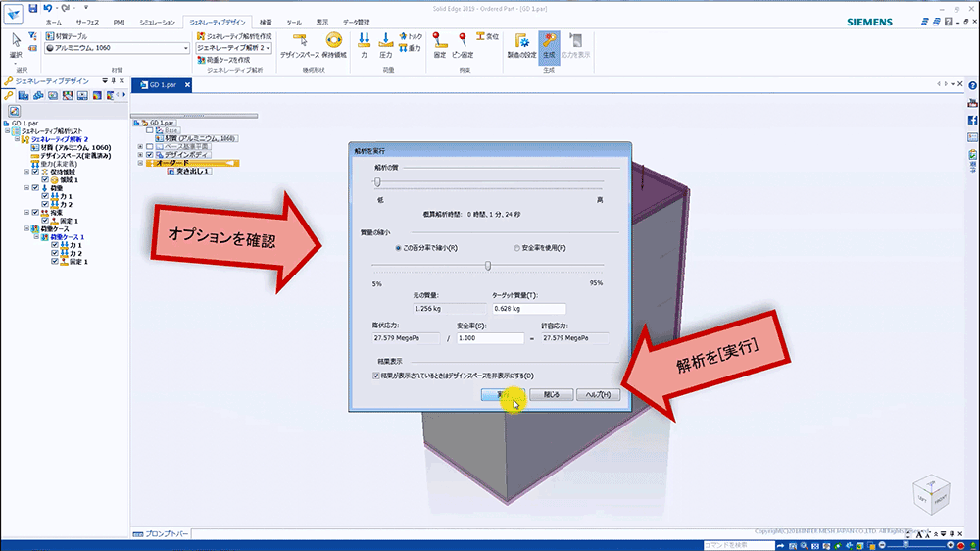The height and width of the screenshot is (551, 980).
Task: Toggle the 荷重 checkbox in analysis tree
Action: 35,187
